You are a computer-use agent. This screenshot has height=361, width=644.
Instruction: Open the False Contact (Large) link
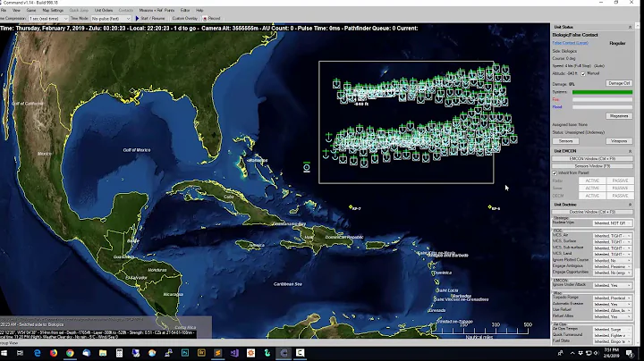pyautogui.click(x=570, y=43)
